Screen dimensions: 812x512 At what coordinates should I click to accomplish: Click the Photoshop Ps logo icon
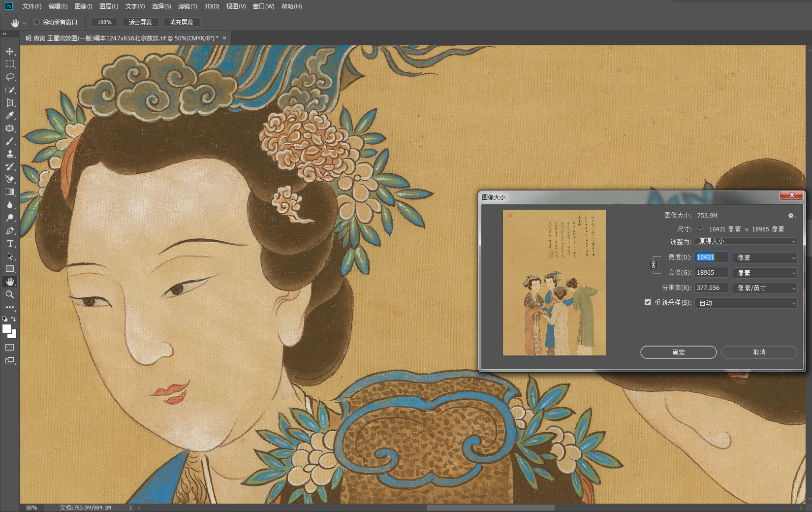coord(9,6)
